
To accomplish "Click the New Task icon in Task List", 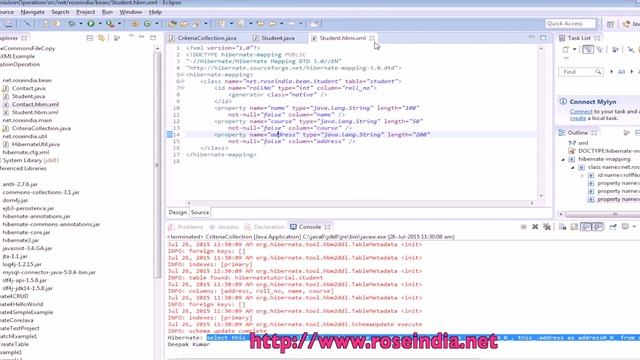I will pos(566,50).
